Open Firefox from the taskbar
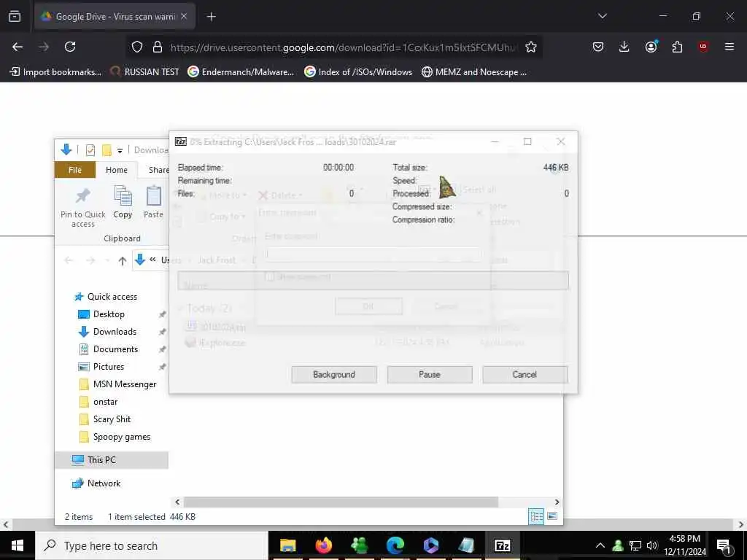 tap(323, 545)
